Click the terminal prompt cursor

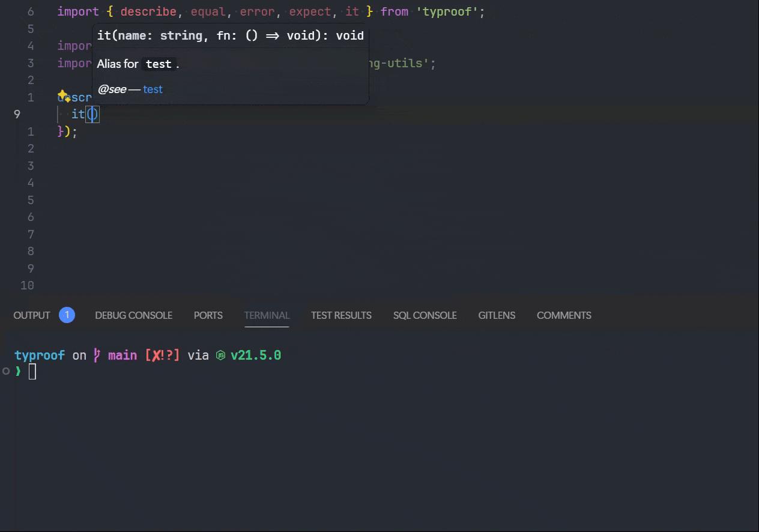pyautogui.click(x=32, y=372)
